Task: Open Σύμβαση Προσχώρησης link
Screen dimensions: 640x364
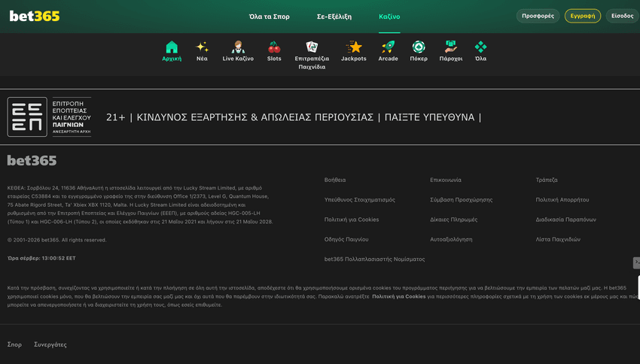Action: [462, 200]
